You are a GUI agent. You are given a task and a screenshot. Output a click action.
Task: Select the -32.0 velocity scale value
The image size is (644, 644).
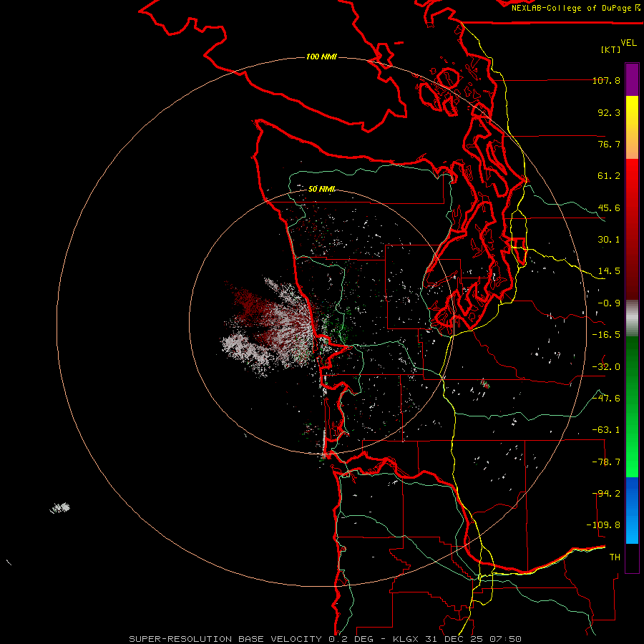606,367
